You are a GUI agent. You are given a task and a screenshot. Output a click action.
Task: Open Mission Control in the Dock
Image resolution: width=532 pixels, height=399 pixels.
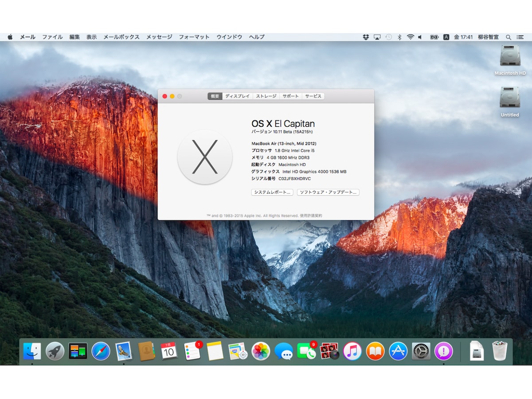click(x=78, y=351)
